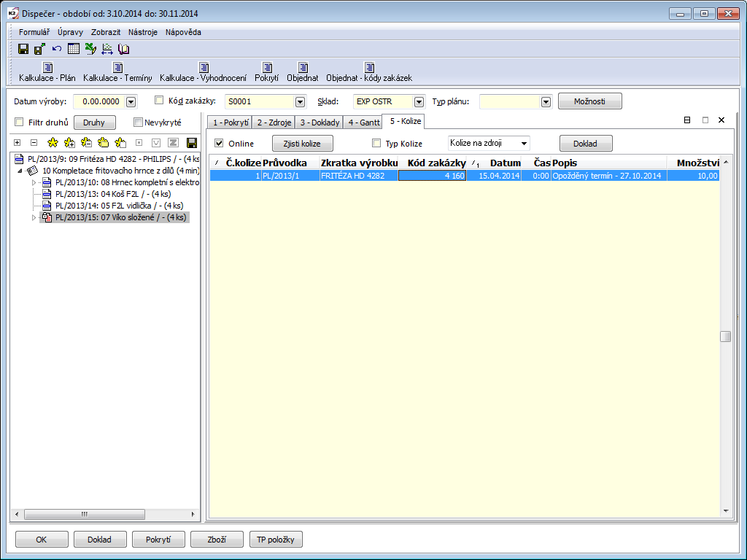
Task: Open the Úpravy menu
Action: tap(70, 32)
